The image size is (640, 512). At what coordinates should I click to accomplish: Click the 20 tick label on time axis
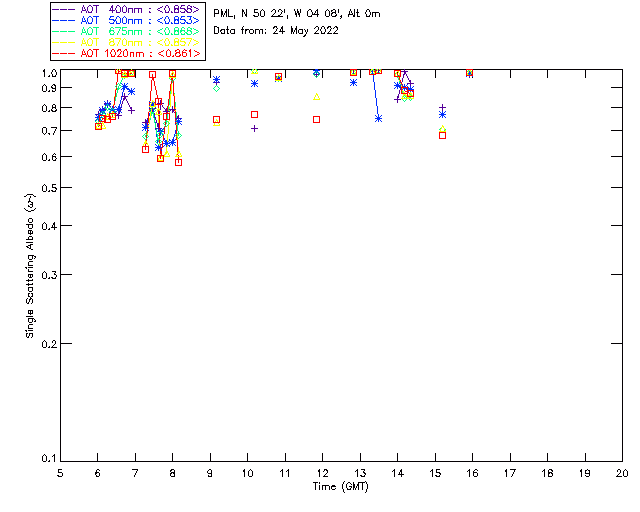(622, 472)
